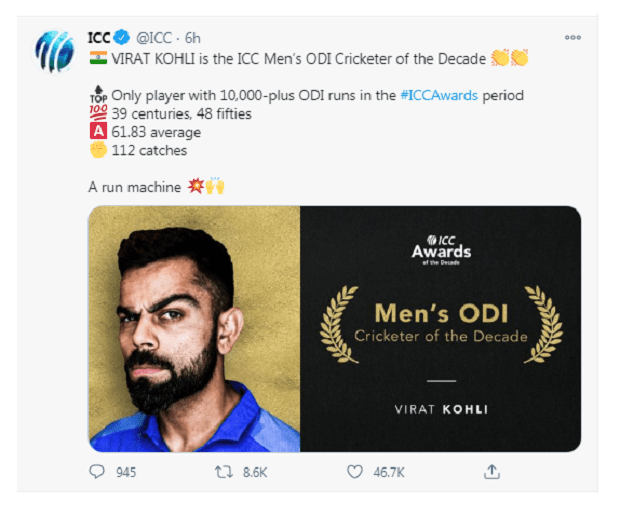
Task: Click the blue verified badge beside ICC
Action: (x=122, y=39)
